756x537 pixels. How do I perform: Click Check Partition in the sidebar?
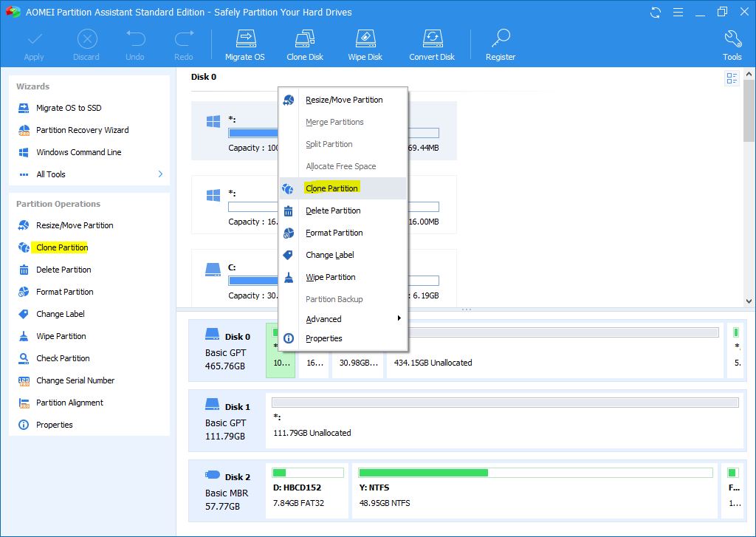(63, 358)
